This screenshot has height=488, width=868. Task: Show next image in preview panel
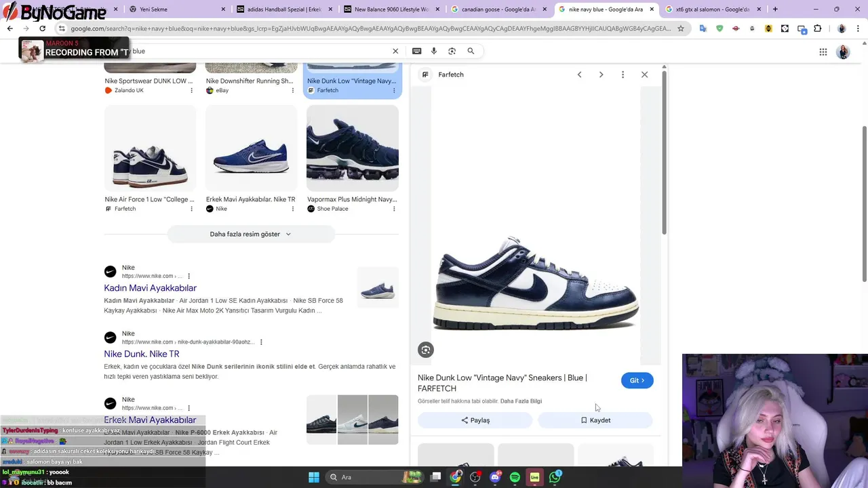tap(601, 75)
